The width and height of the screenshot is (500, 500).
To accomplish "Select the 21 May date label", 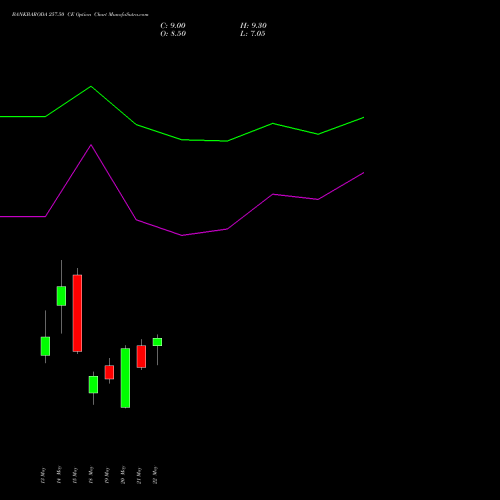I will [139, 475].
